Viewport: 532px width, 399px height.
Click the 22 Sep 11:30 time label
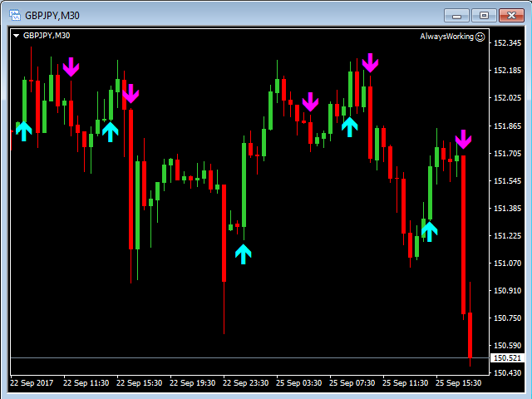point(86,383)
